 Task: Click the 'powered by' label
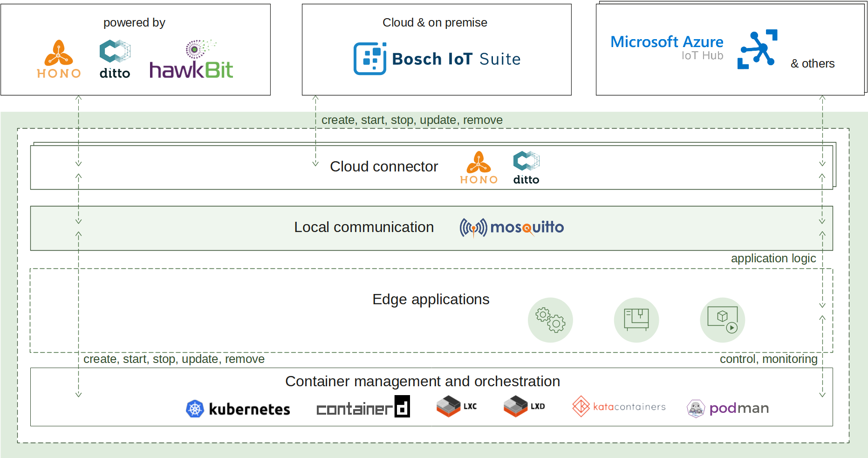pos(134,22)
